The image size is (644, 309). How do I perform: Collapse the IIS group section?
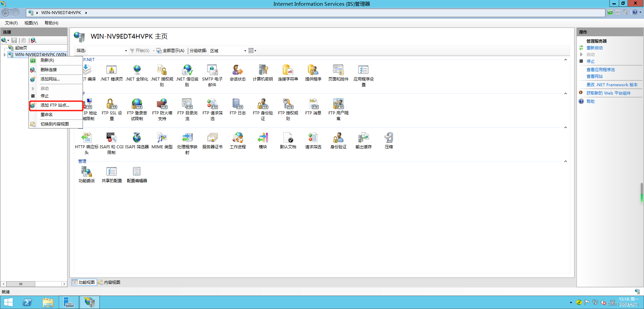[x=565, y=127]
